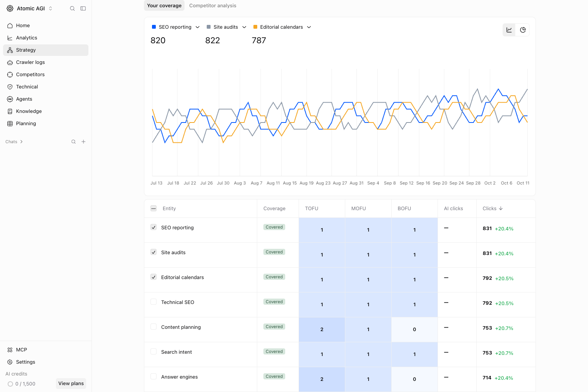Go to Home in the sidebar

coord(46,26)
